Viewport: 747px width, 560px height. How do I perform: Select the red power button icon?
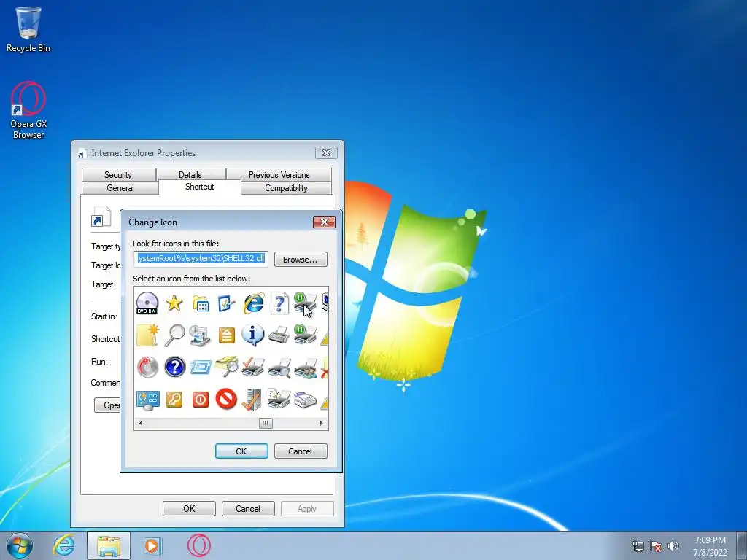[201, 400]
